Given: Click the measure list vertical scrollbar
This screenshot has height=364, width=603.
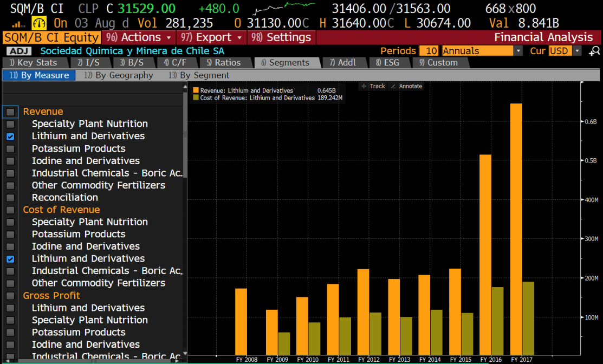Looking at the screenshot, I should tap(185, 134).
